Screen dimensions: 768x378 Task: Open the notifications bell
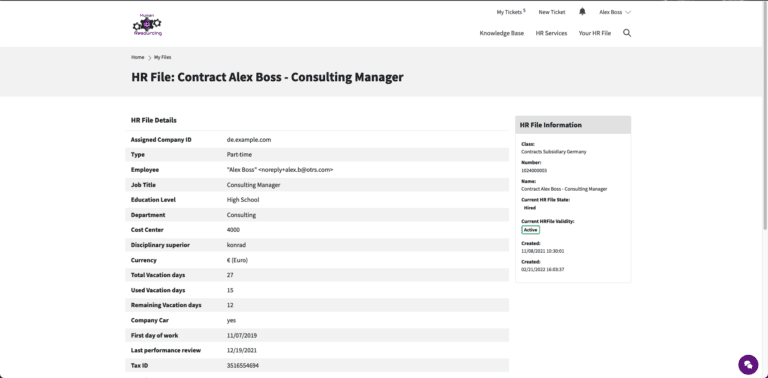582,12
